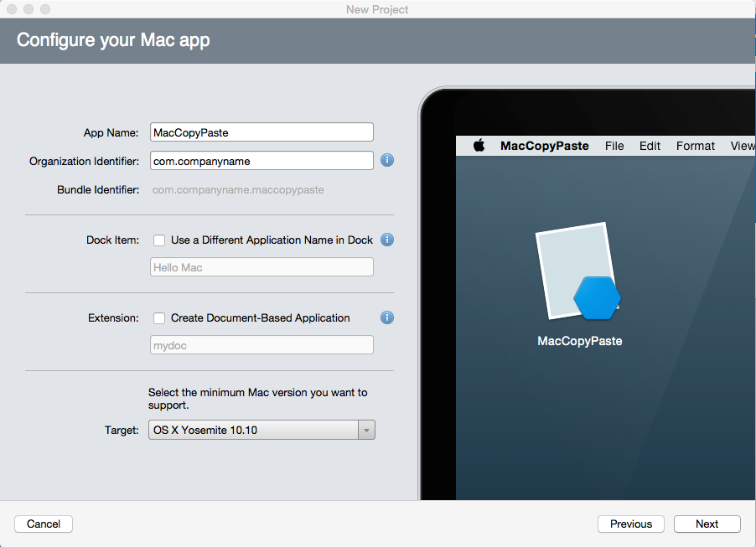Click the Hello Mac dock name field
This screenshot has height=547, width=756.
(x=261, y=267)
